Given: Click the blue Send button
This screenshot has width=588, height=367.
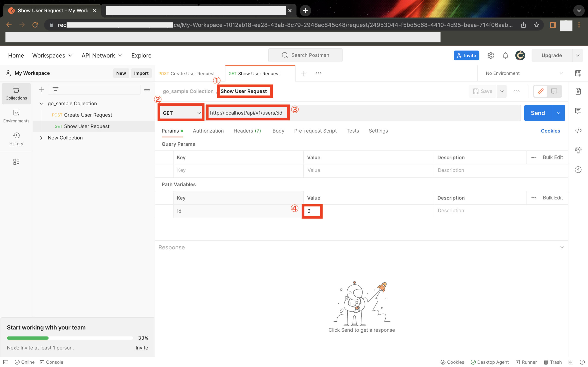Looking at the screenshot, I should click(537, 113).
